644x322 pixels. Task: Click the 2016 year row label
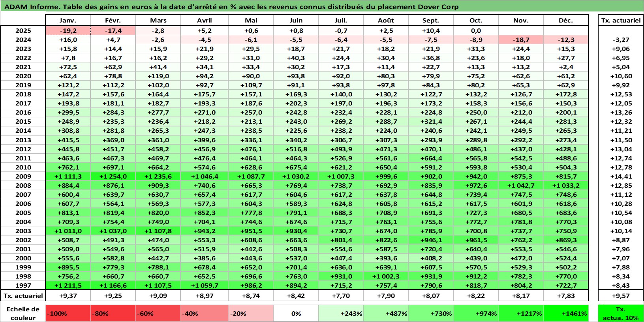(23, 113)
